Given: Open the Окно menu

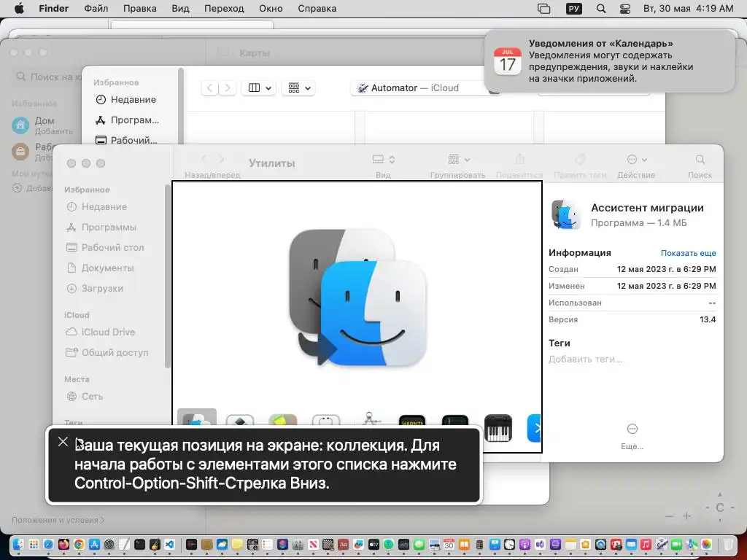Looking at the screenshot, I should click(271, 9).
